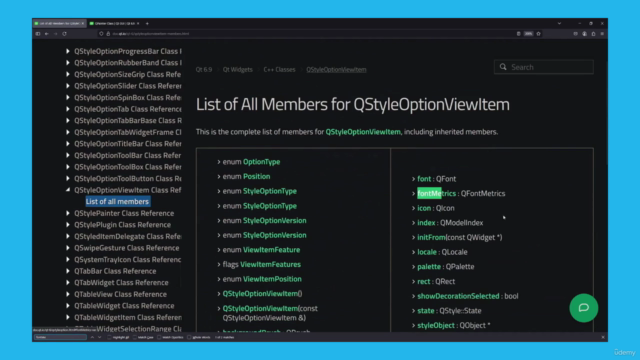This screenshot has height=360, width=640.
Task: Open the ViewItemPosition enum link
Action: pyautogui.click(x=272, y=279)
